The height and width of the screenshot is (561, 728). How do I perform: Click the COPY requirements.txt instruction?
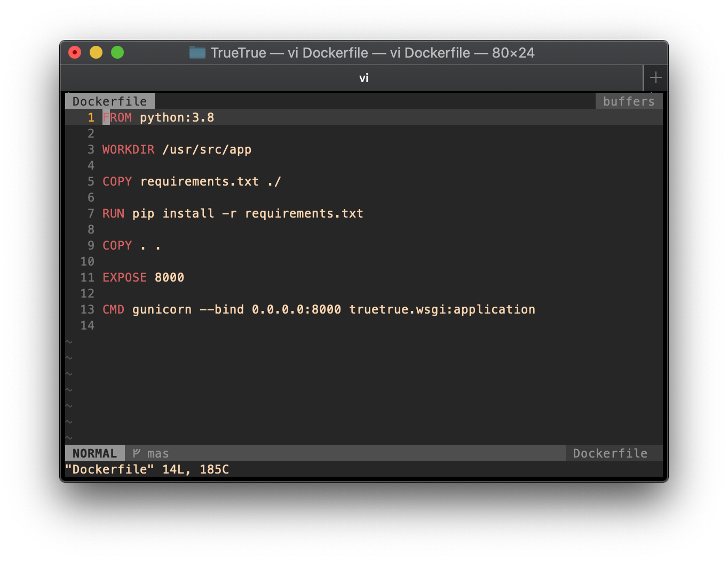pos(191,181)
